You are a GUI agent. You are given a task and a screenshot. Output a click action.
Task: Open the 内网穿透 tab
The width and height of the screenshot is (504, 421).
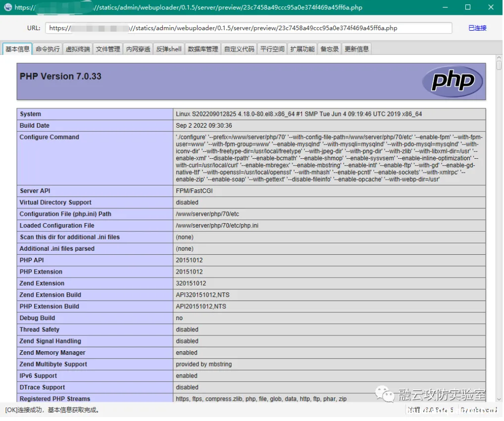point(138,49)
